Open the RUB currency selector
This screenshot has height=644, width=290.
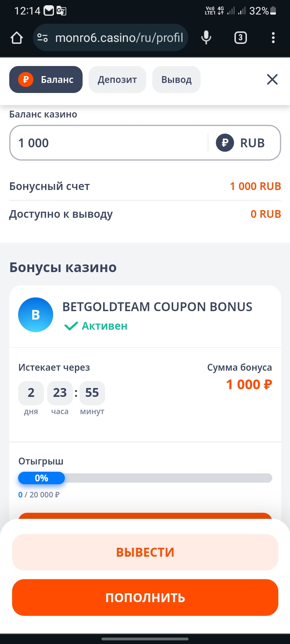241,143
